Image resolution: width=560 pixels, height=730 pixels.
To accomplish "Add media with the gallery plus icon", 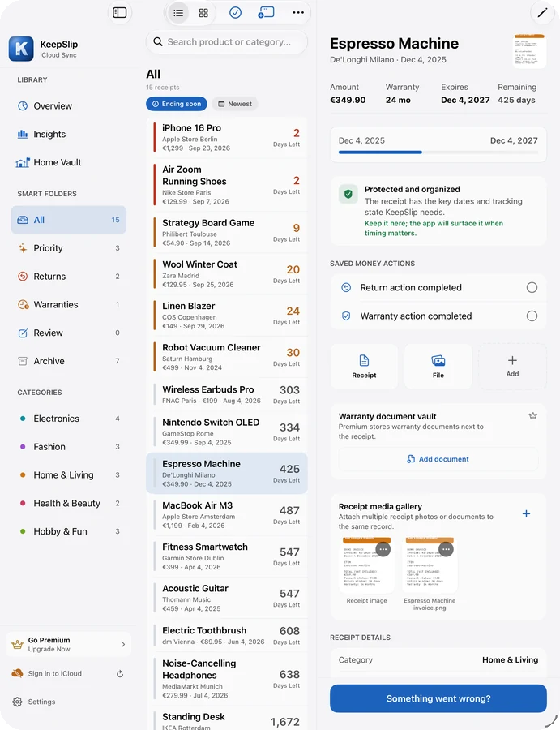I will coord(526,513).
